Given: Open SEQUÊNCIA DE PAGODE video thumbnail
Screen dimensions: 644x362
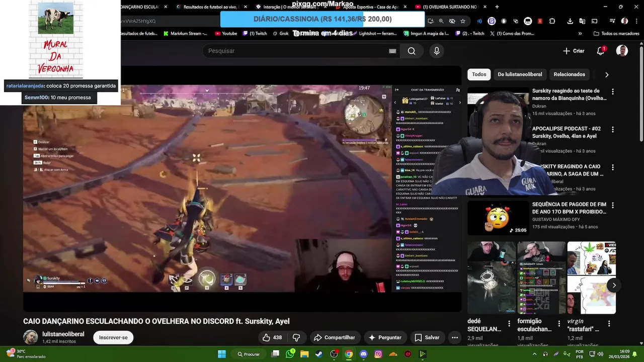Looking at the screenshot, I should pyautogui.click(x=498, y=218).
